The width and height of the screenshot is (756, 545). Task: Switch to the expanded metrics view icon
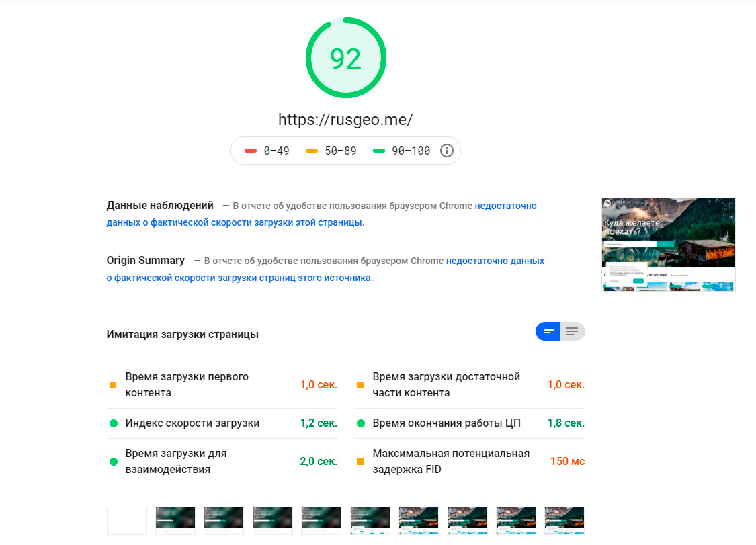tap(573, 331)
